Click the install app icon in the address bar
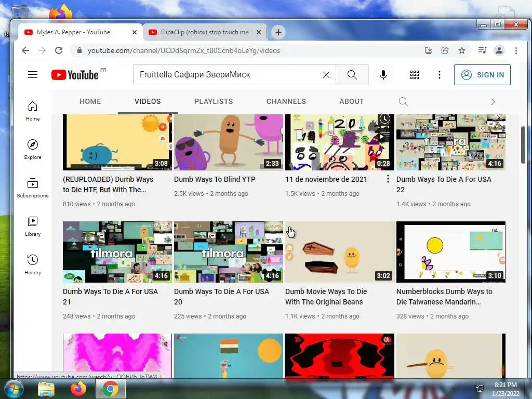 [429, 50]
